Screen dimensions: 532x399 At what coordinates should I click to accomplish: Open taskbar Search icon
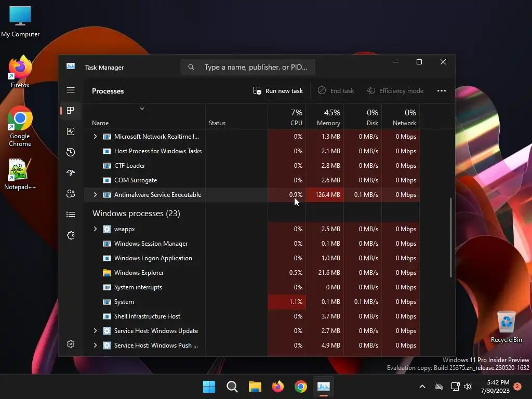pos(232,387)
